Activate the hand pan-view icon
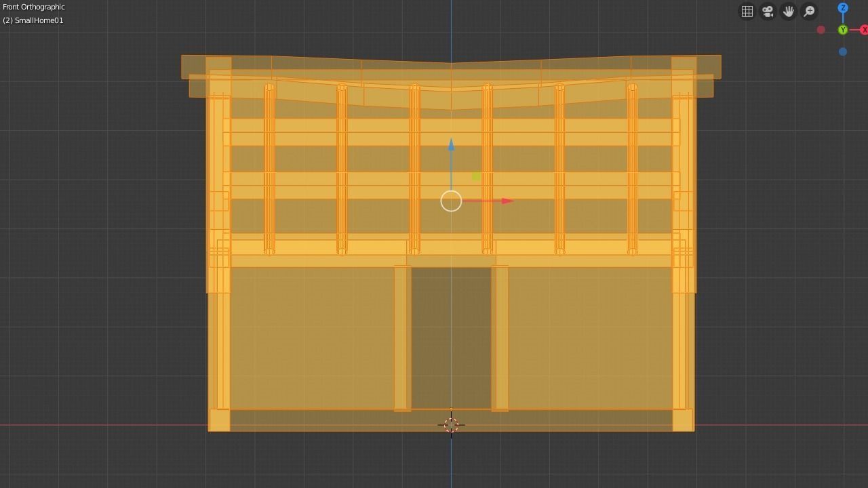This screenshot has height=488, width=868. tap(789, 12)
